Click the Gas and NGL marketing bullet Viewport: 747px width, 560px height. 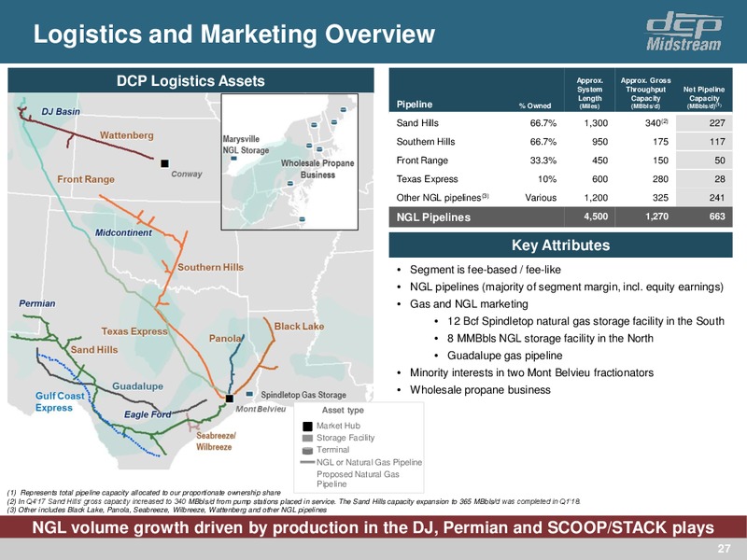pos(469,304)
